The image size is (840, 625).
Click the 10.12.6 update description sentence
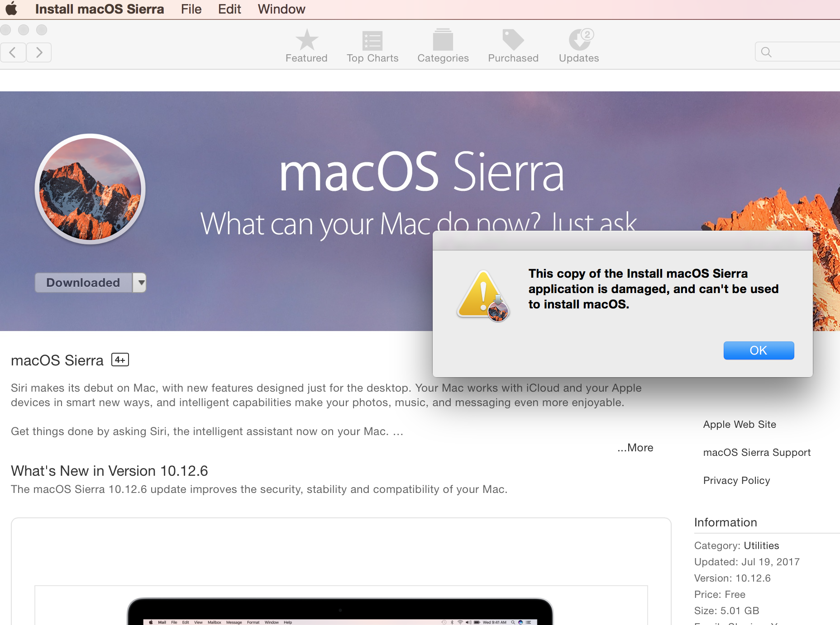(259, 489)
